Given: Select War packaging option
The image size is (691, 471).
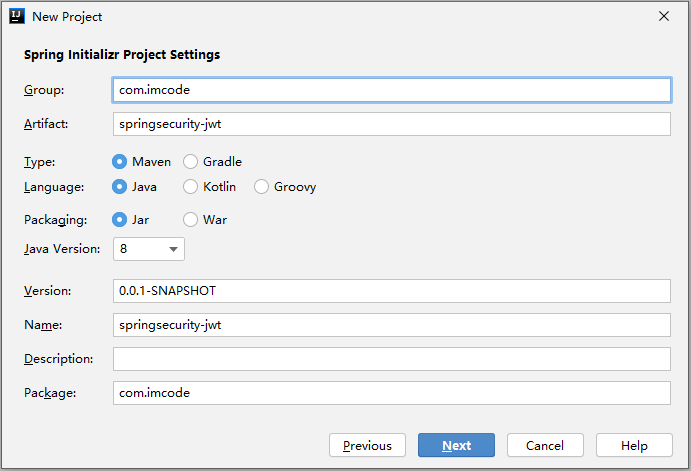Looking at the screenshot, I should click(191, 220).
